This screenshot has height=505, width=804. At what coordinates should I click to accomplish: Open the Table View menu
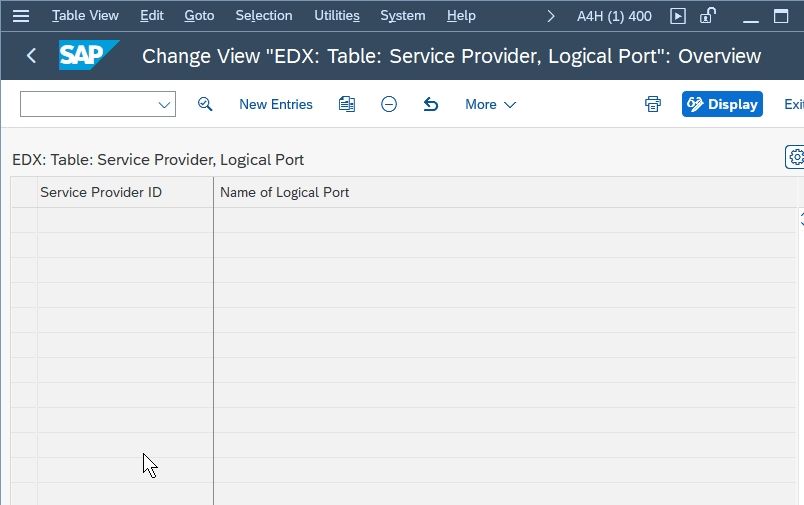coord(85,16)
